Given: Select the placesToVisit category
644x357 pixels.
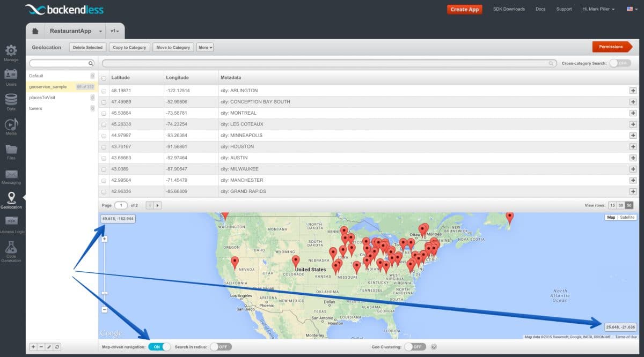Looking at the screenshot, I should click(x=42, y=98).
